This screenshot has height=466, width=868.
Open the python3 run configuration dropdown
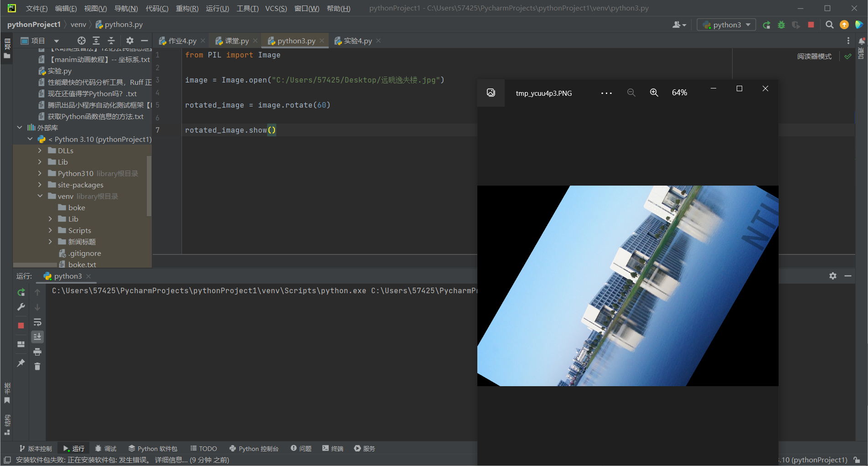tap(726, 25)
